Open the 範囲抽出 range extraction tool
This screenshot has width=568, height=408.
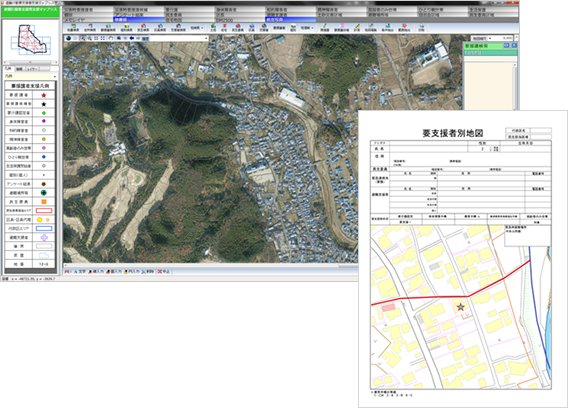click(404, 28)
